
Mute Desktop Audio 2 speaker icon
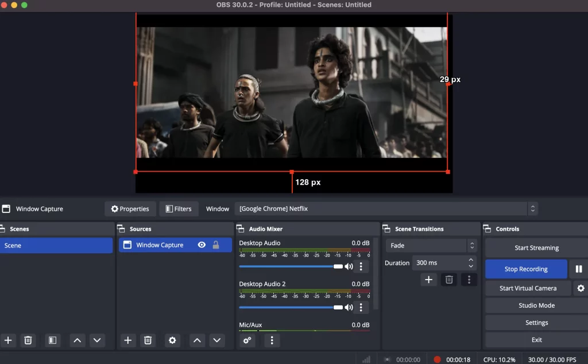pyautogui.click(x=349, y=307)
